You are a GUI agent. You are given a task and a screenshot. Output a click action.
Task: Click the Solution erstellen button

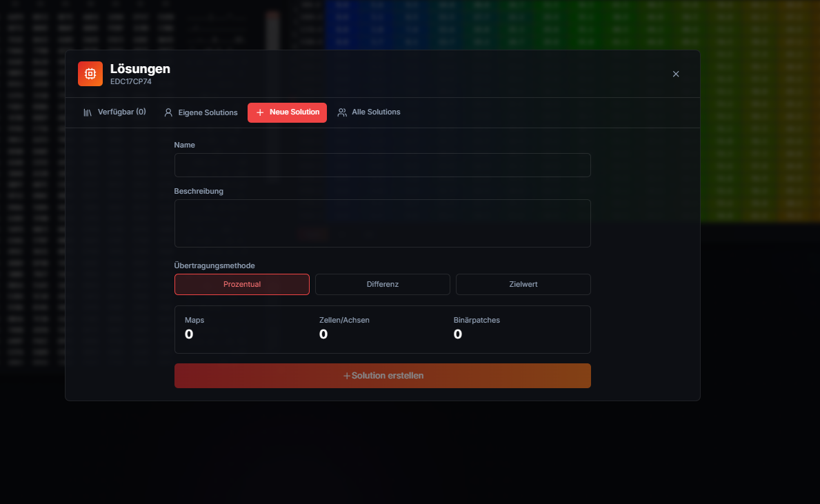tap(382, 376)
